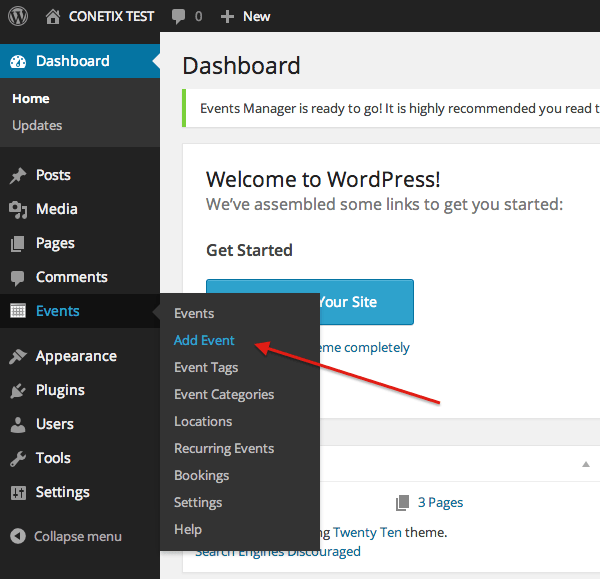Click the home icon beside CONETIX TEST
The height and width of the screenshot is (579, 600).
53,16
